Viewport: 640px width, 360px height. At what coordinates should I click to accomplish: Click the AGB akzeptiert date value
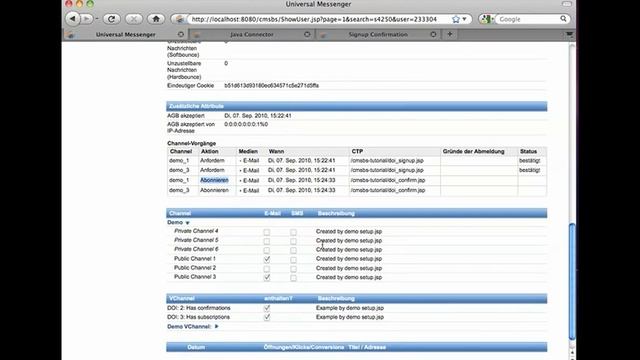258,116
